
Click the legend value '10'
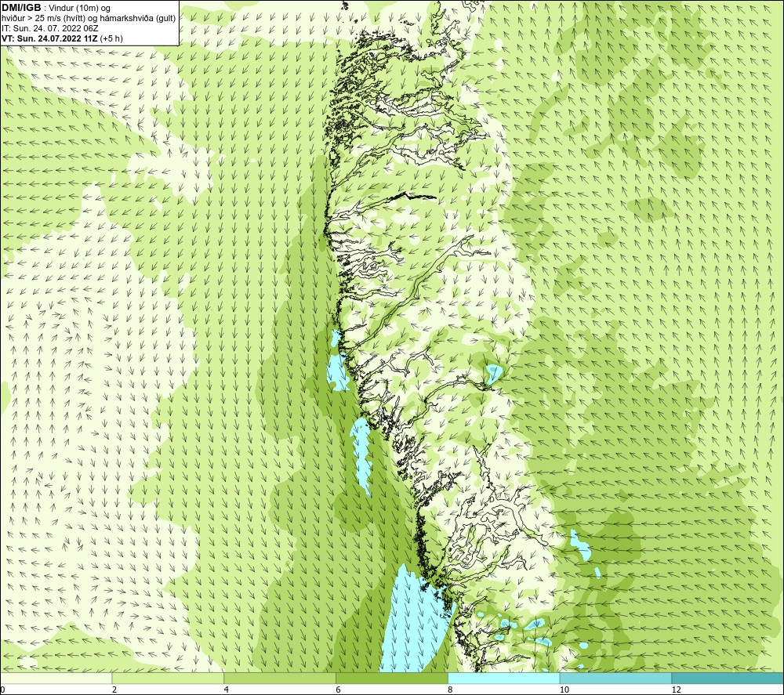tap(564, 690)
